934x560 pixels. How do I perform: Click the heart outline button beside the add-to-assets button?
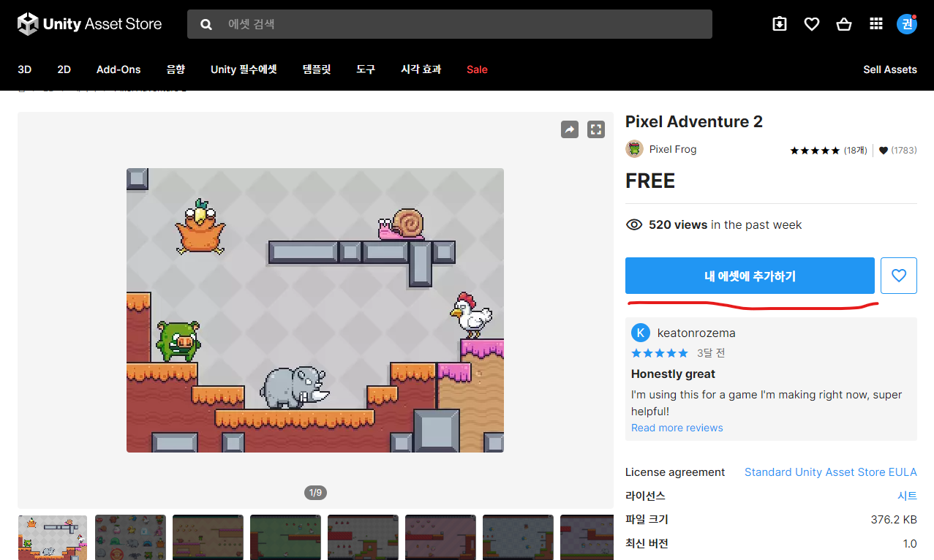[x=899, y=276]
